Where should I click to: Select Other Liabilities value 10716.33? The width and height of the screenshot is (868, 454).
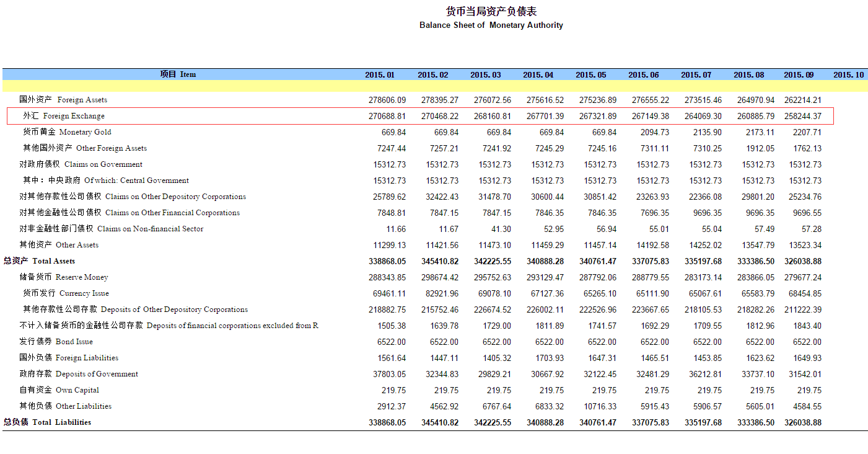click(600, 406)
